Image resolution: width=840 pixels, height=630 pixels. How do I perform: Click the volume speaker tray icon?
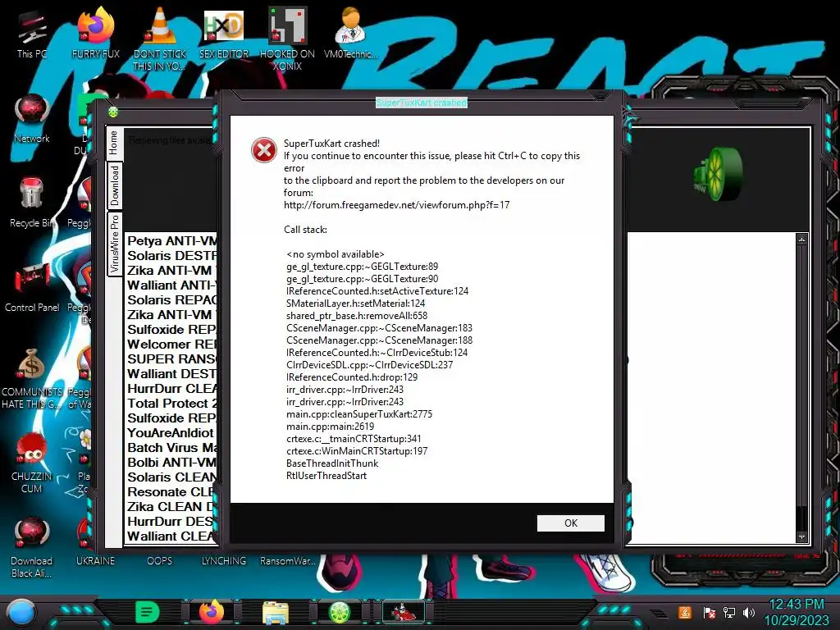749,612
